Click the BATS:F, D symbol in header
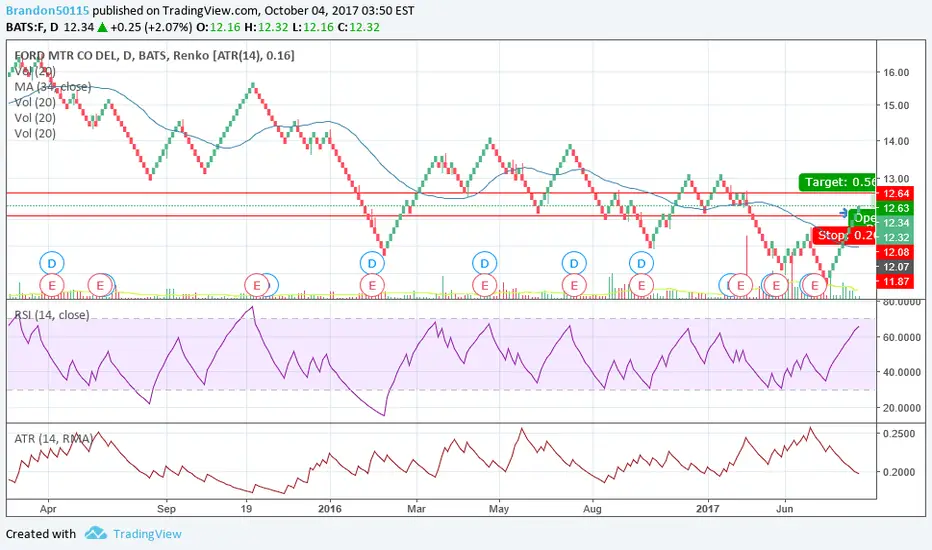Screen dimensions: 932x550 click(32, 27)
